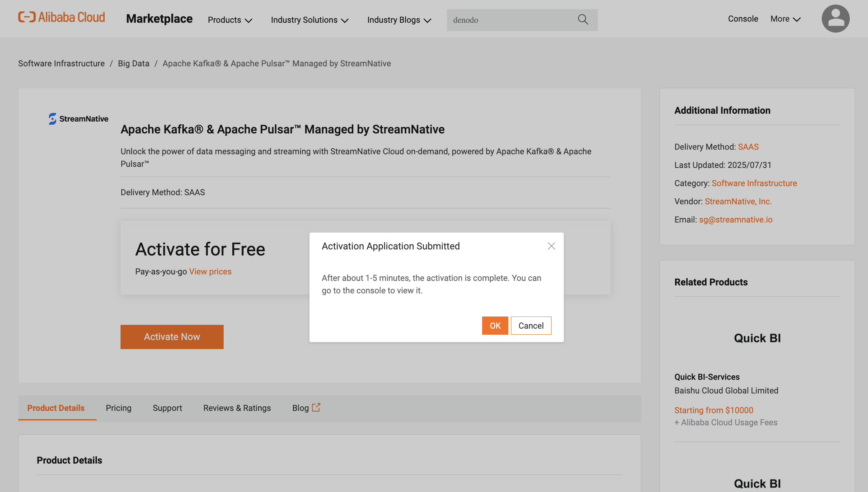The image size is (868, 492).
Task: Close the activation dialog with X
Action: click(552, 246)
